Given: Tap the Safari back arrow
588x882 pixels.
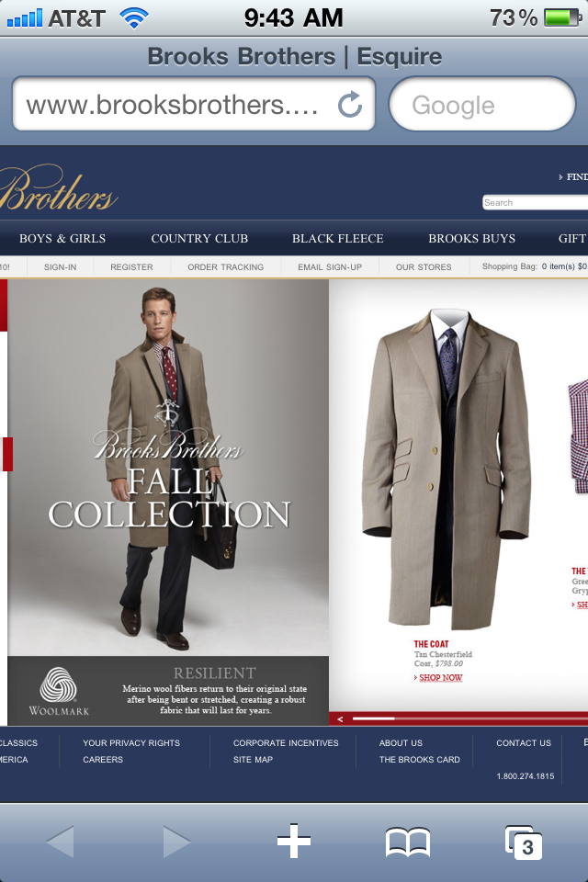Looking at the screenshot, I should (61, 842).
